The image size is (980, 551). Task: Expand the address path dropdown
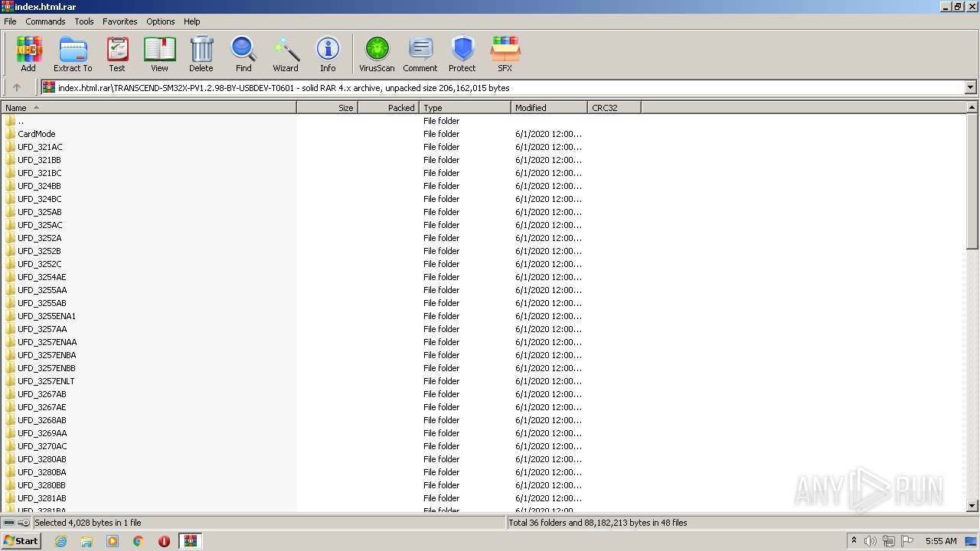pos(970,88)
